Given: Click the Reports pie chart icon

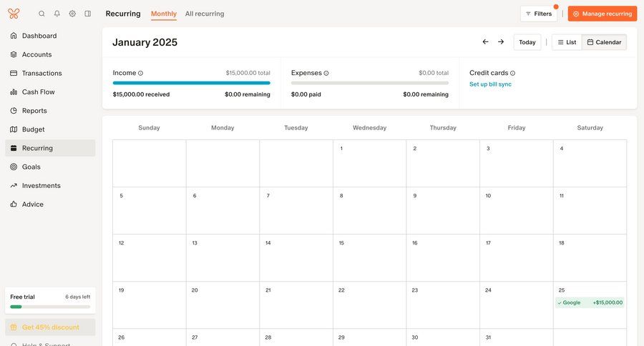Looking at the screenshot, I should coord(14,110).
